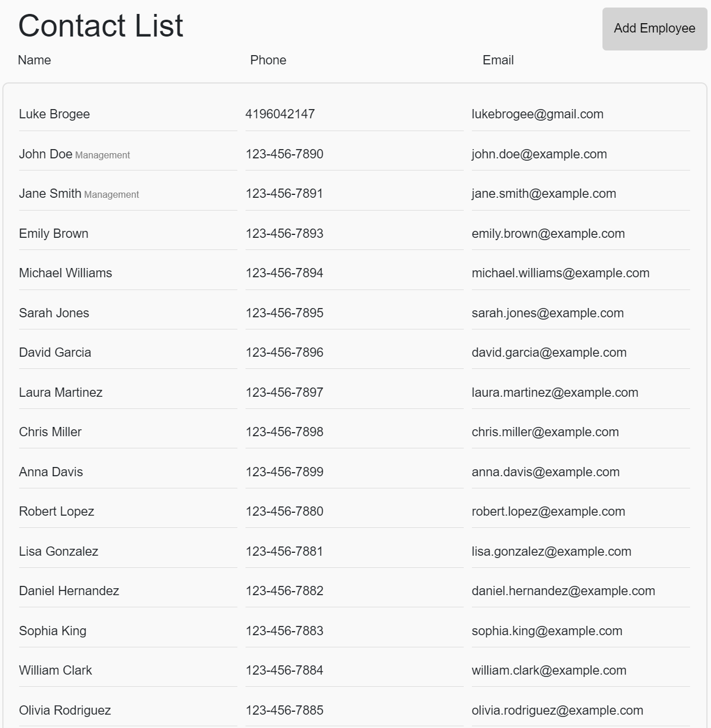Select David Garcia's phone 123-456-7896

(284, 353)
